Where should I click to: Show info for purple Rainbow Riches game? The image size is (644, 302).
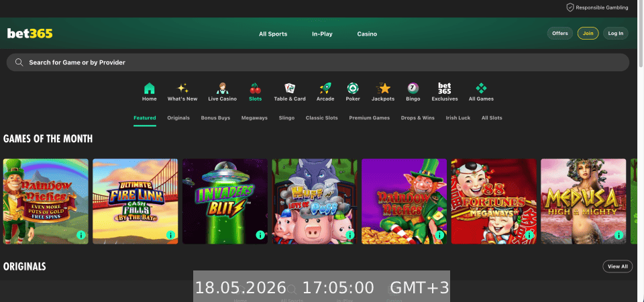click(439, 235)
